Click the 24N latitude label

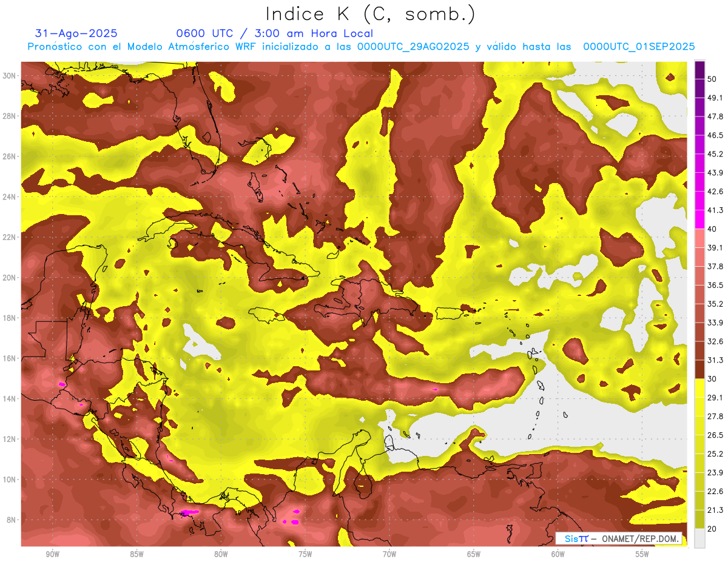click(10, 197)
